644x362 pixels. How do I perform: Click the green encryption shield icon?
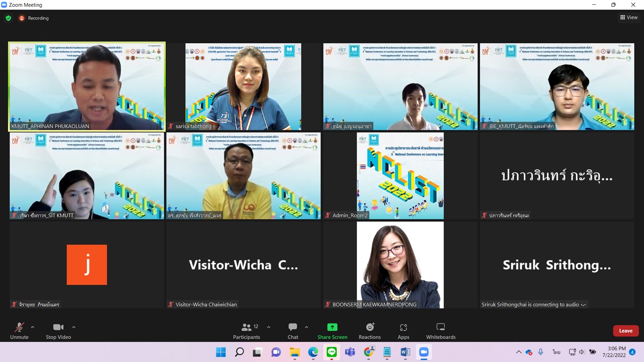pos(8,18)
